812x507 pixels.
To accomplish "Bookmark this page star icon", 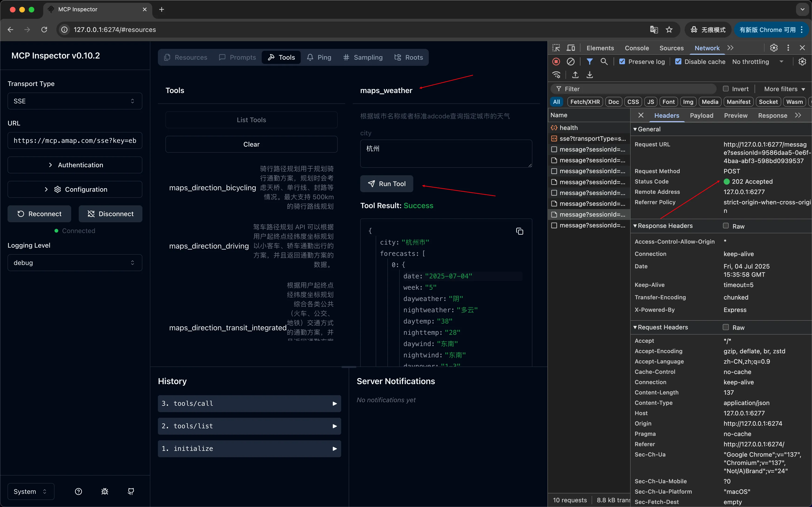I will tap(669, 30).
